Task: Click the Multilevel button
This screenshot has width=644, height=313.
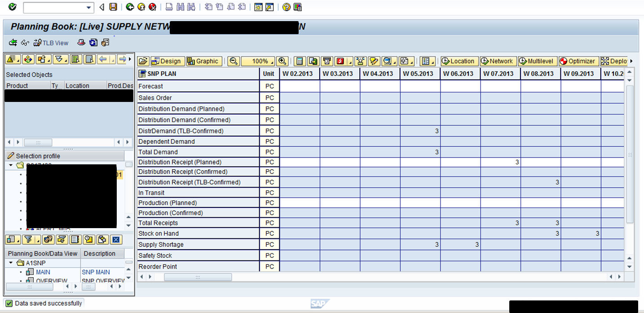Action: pyautogui.click(x=537, y=61)
